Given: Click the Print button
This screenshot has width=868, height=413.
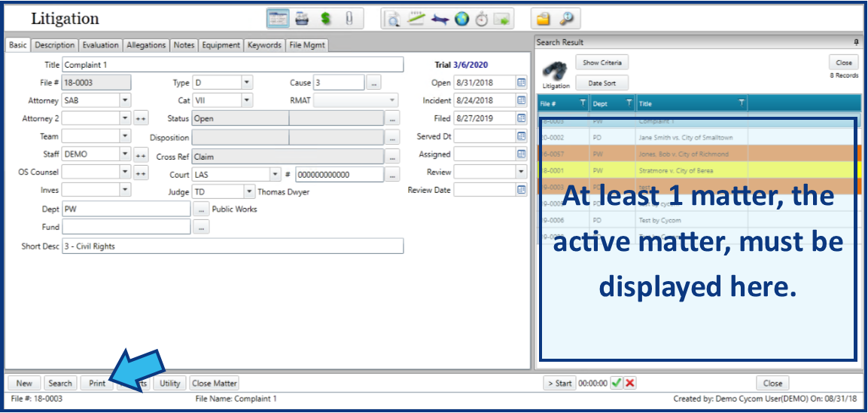Looking at the screenshot, I should (x=97, y=383).
